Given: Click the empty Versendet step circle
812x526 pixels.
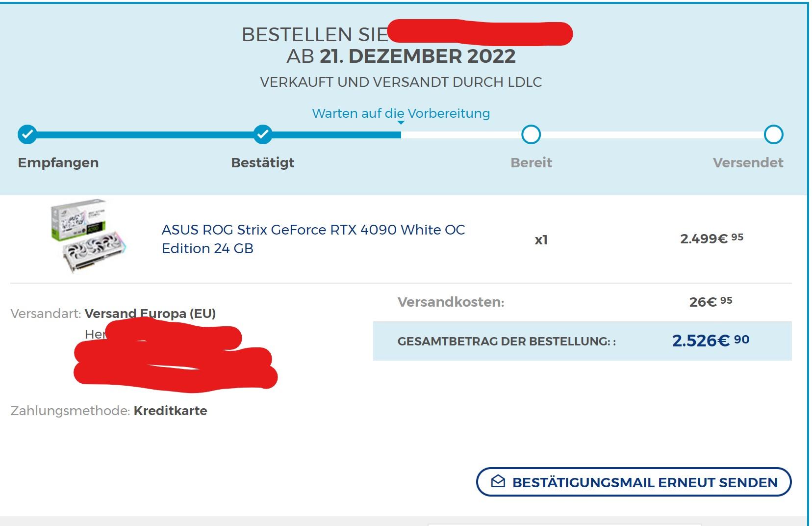Looking at the screenshot, I should point(774,134).
